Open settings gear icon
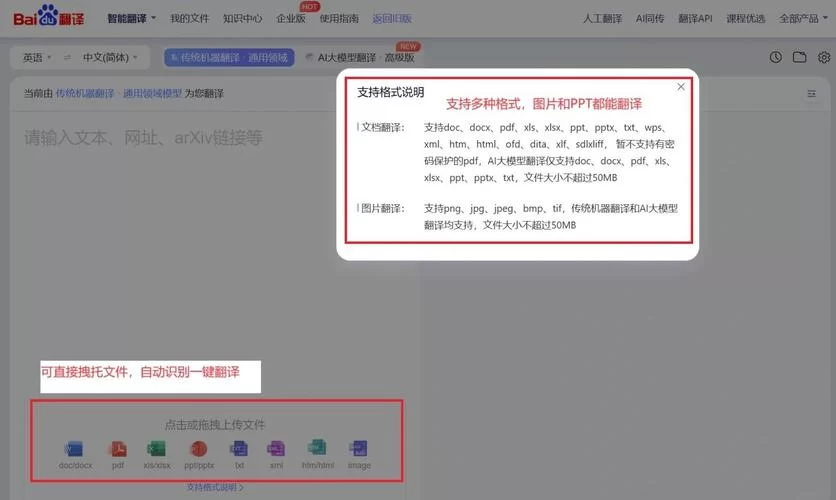This screenshot has height=500, width=836. tap(824, 57)
